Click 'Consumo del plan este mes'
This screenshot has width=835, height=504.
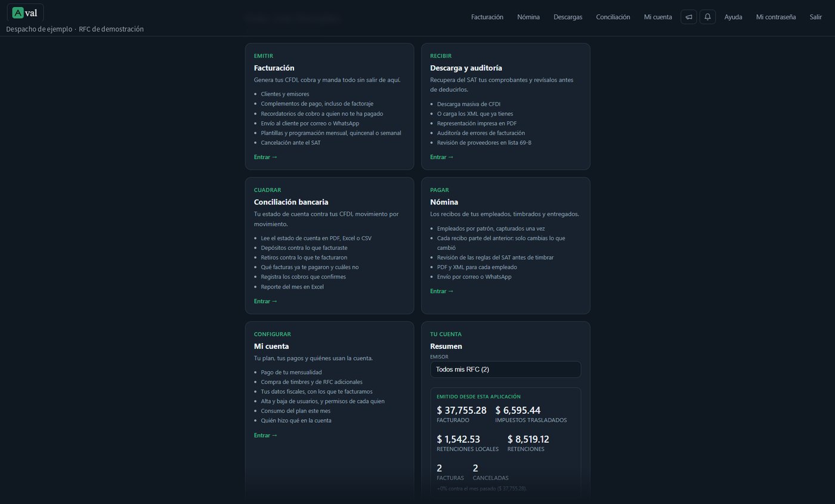(x=295, y=411)
